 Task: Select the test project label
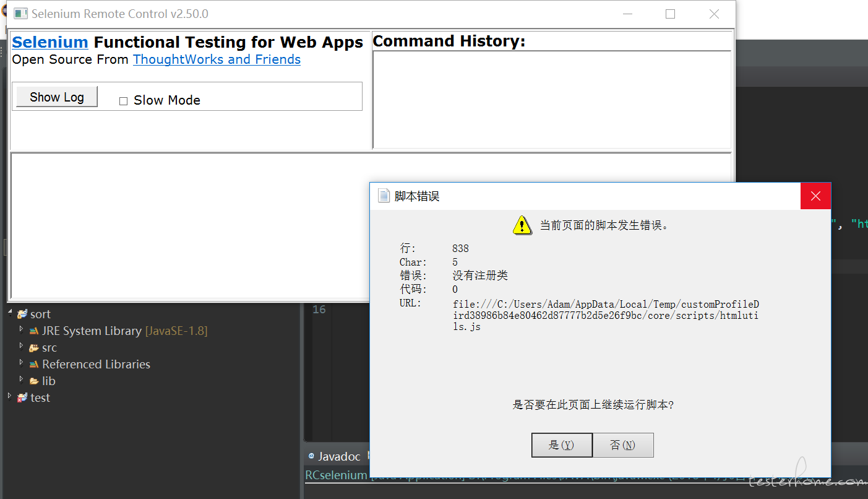pos(40,398)
